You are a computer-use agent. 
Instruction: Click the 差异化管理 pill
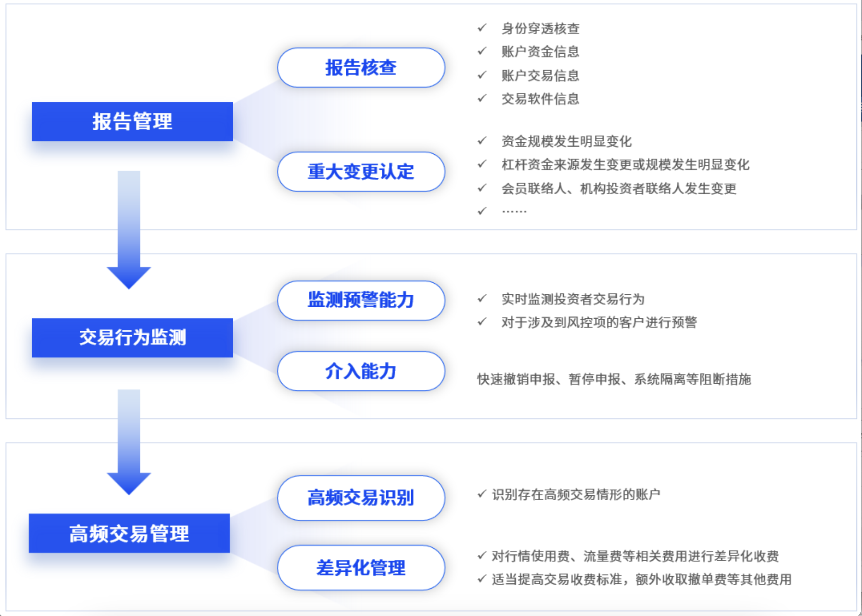click(x=361, y=568)
